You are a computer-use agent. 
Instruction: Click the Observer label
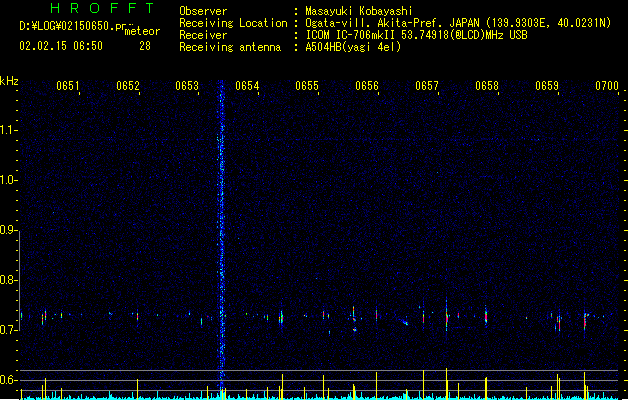coord(203,11)
